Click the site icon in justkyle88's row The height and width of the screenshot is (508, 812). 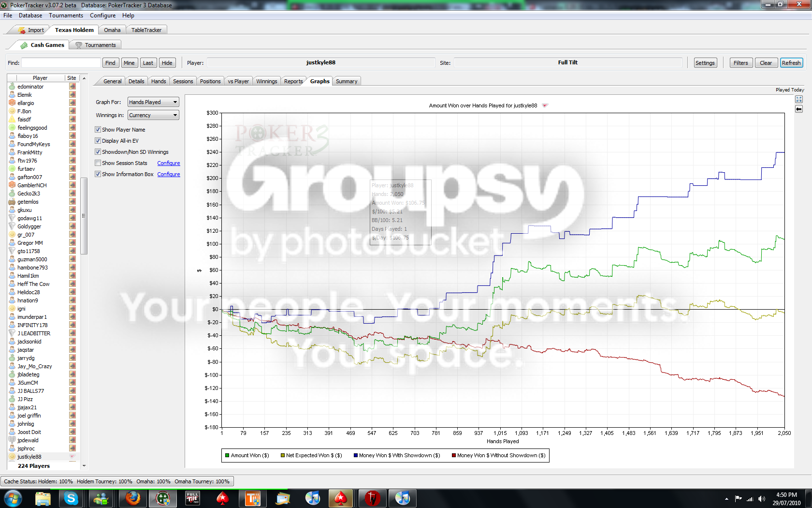coord(72,457)
